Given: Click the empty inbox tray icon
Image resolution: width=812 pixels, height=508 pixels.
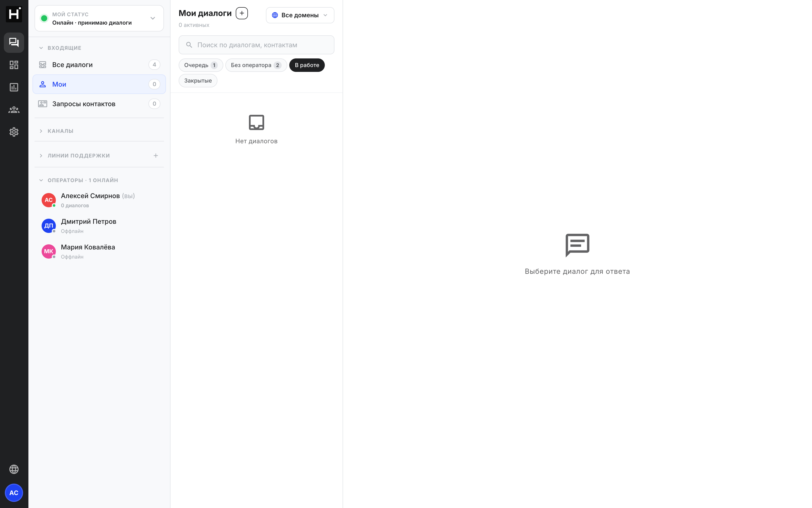Looking at the screenshot, I should coord(256,122).
